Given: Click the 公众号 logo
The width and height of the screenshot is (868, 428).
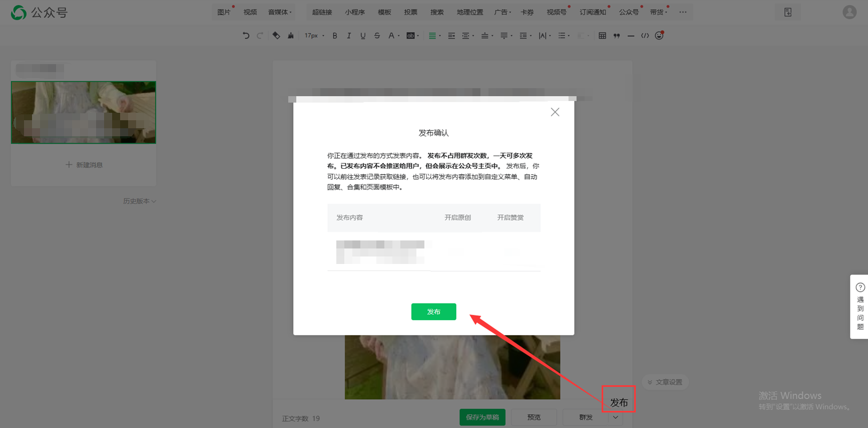Looking at the screenshot, I should click(x=40, y=12).
